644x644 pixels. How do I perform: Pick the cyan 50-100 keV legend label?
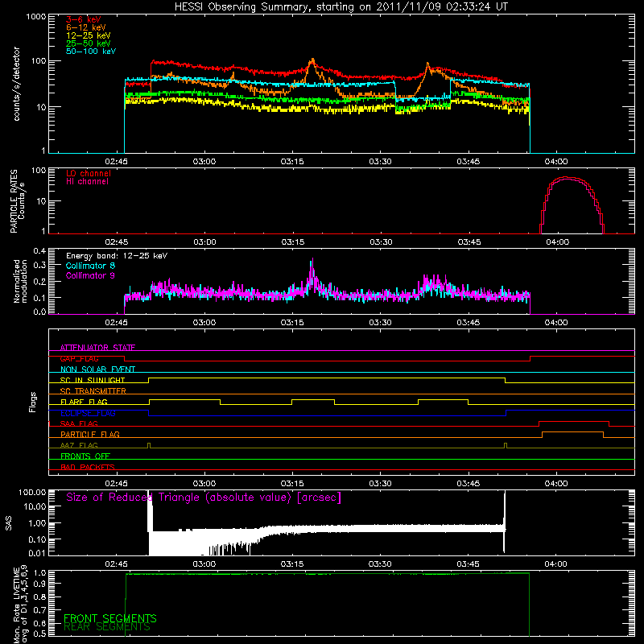(91, 52)
